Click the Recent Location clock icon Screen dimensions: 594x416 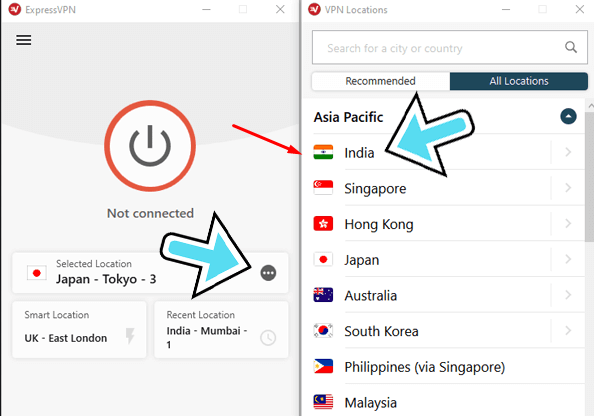click(x=268, y=338)
